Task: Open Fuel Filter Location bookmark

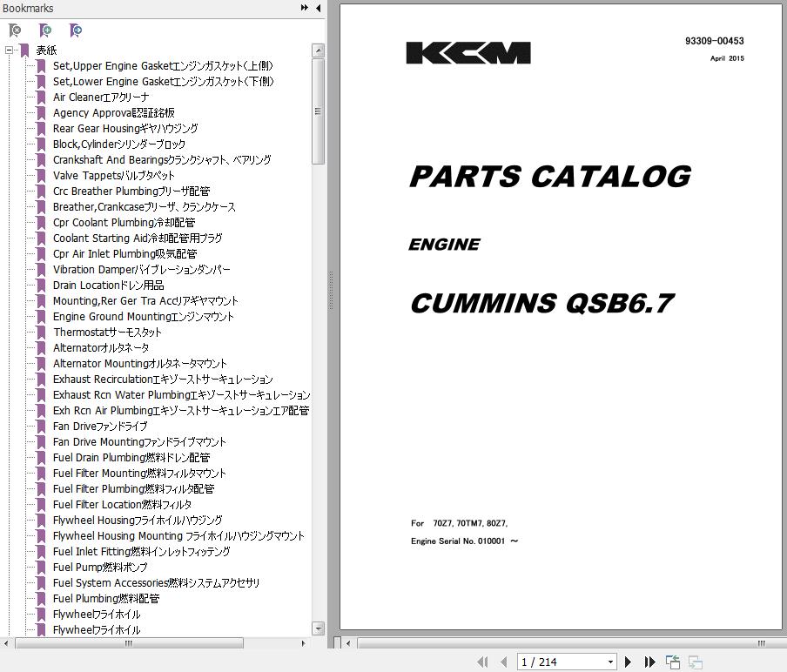Action: pos(122,504)
